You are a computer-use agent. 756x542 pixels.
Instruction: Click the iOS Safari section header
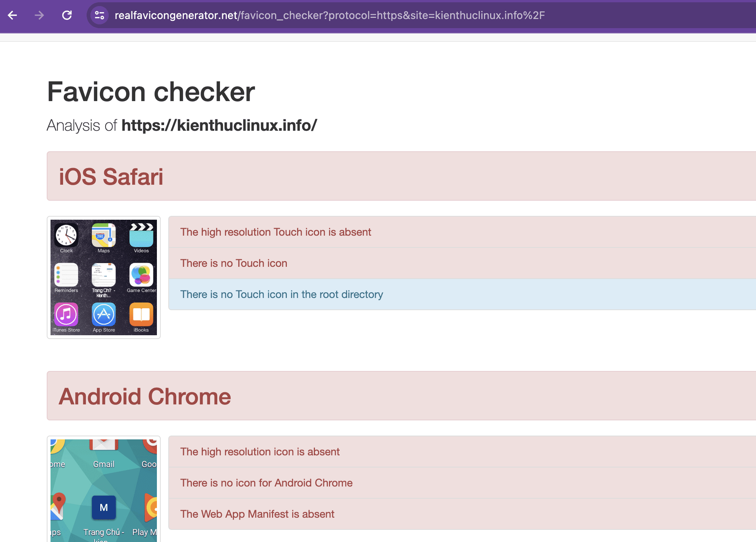[x=111, y=176]
